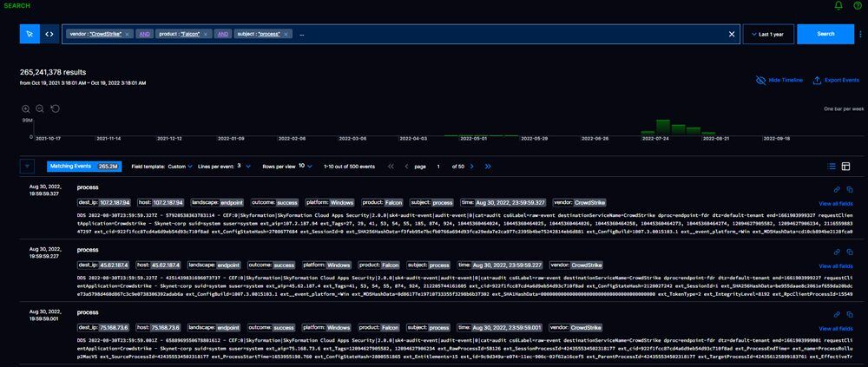The height and width of the screenshot is (367, 868).
Task: Remove the vendor CrowdStrike filter chip
Action: pos(127,34)
